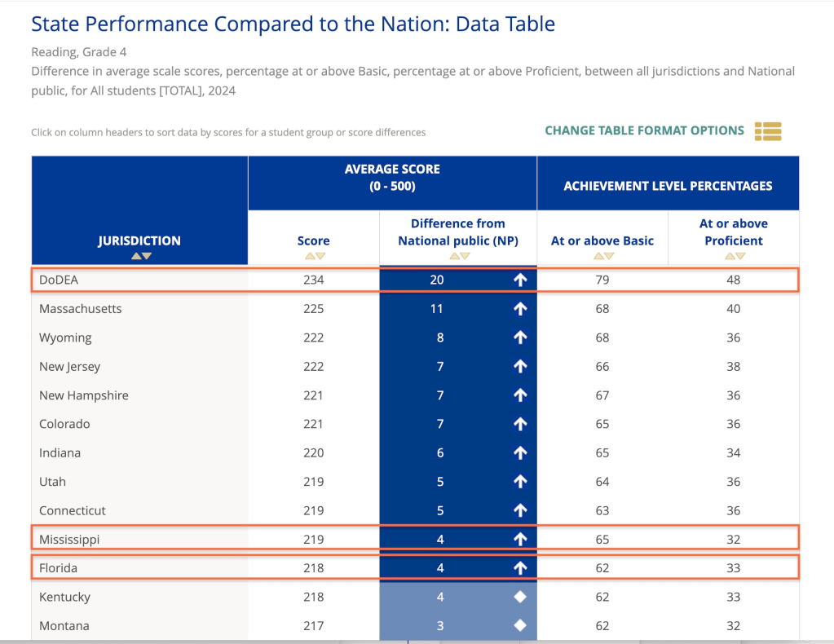Click the up arrow in Massachusetts row

click(x=520, y=309)
